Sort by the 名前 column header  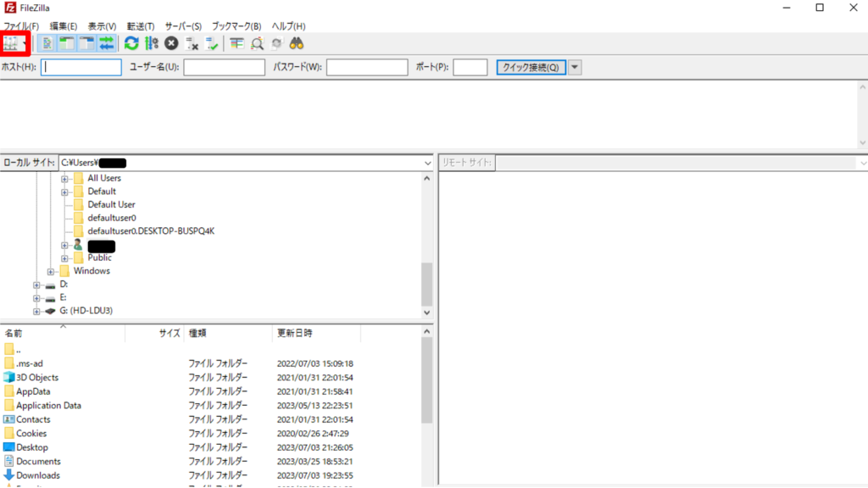coord(63,333)
